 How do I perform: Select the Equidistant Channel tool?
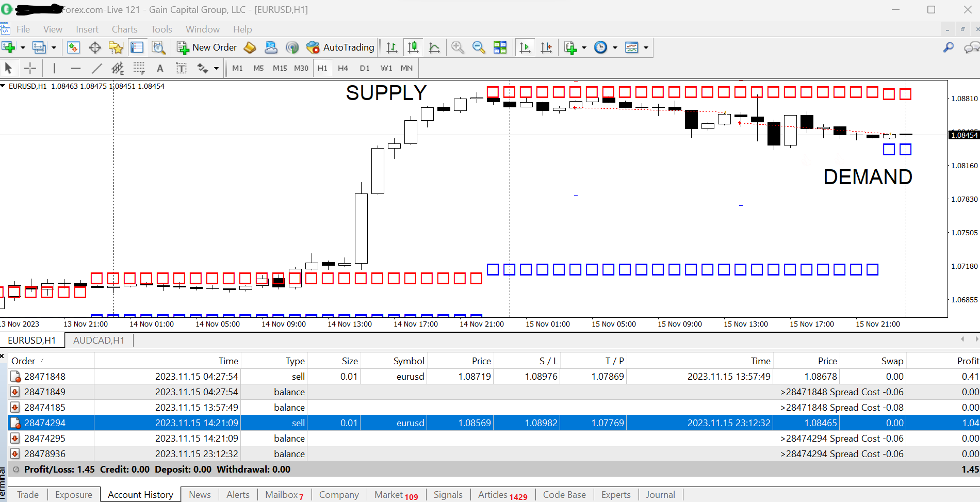(118, 68)
